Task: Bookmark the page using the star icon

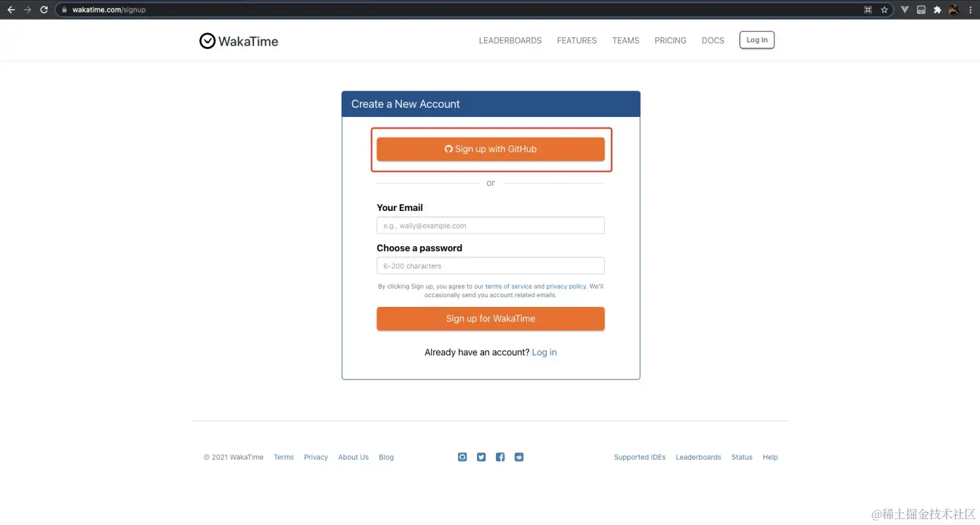Action: click(885, 9)
